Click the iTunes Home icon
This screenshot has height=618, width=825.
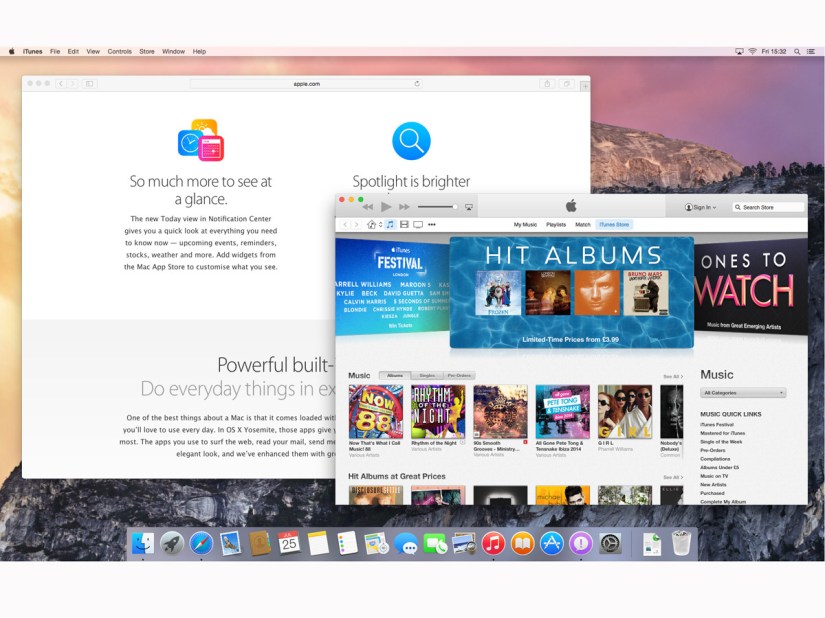click(x=371, y=225)
